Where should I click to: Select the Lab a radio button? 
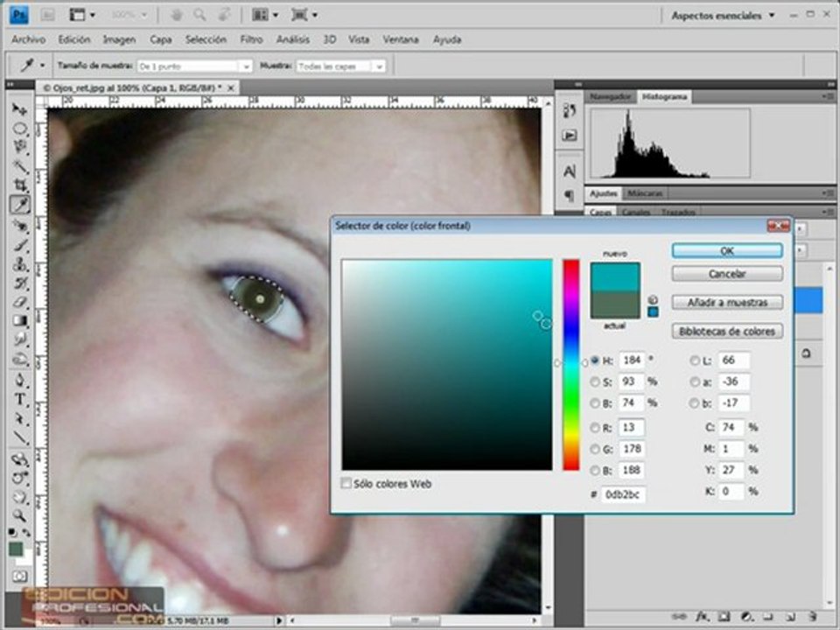tap(694, 382)
